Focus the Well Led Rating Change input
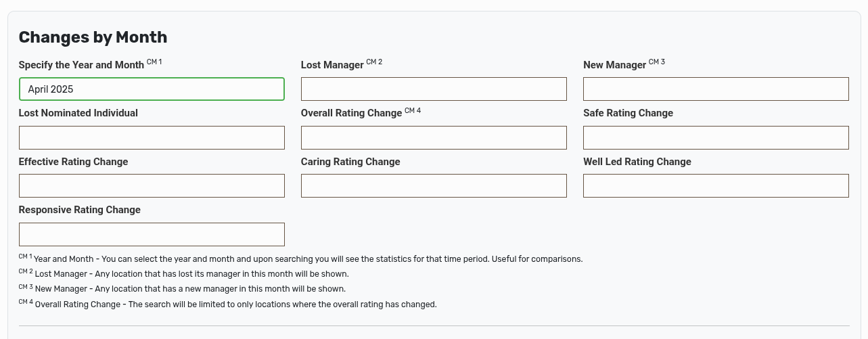Viewport: 868px width, 339px height. coord(716,186)
